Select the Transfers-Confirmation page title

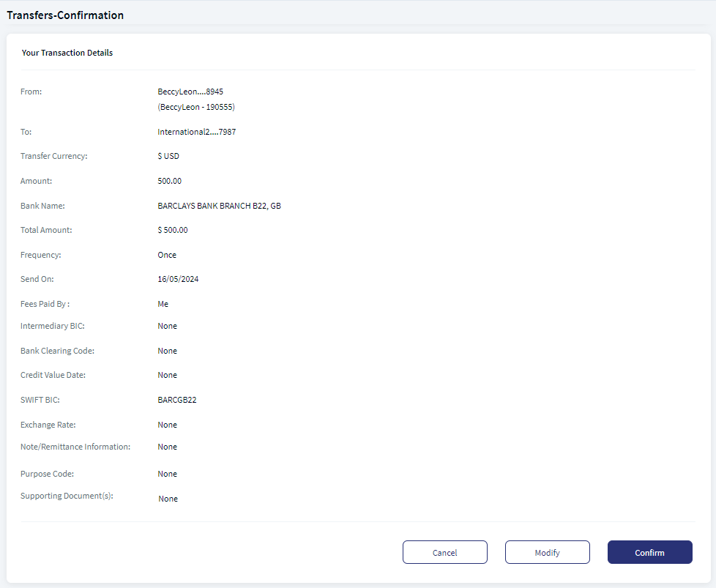(65, 15)
